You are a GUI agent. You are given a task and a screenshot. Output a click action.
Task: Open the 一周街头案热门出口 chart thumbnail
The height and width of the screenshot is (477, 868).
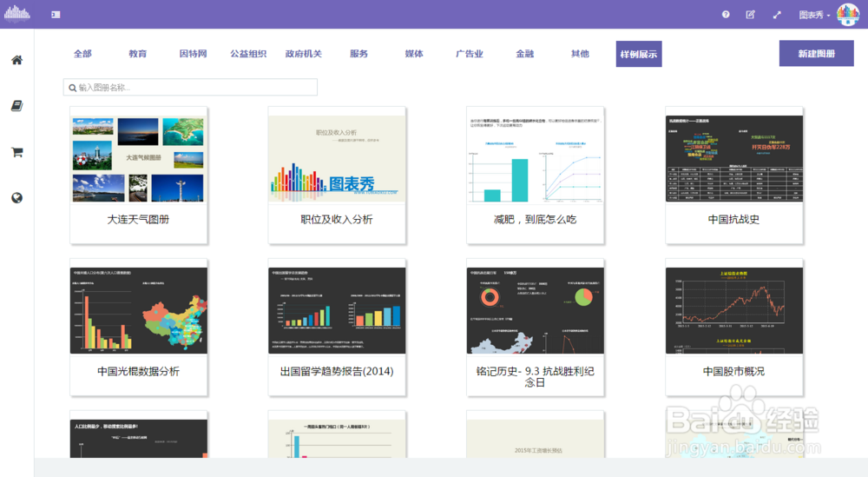click(x=337, y=438)
